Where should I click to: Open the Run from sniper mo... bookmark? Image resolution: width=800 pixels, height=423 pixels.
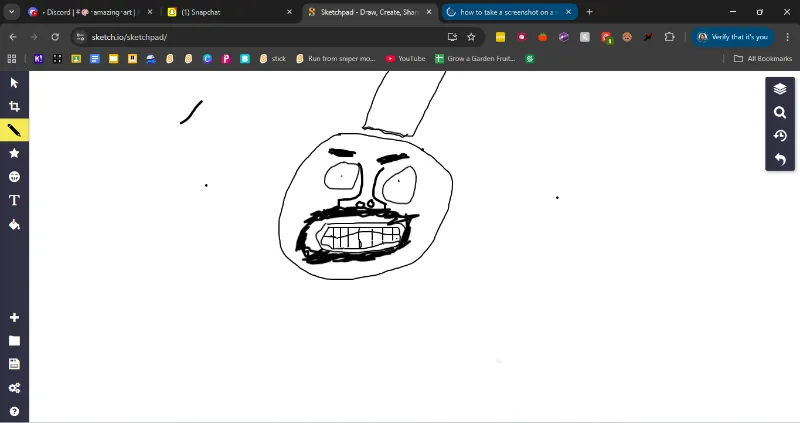[x=336, y=59]
